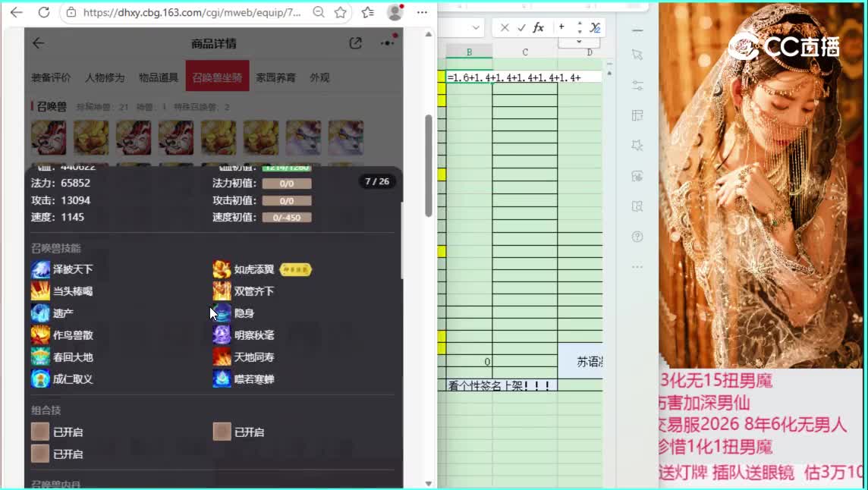Screen dimensions: 868x490
Task: Click the 攻击初值 0/0 bar
Action: [287, 200]
